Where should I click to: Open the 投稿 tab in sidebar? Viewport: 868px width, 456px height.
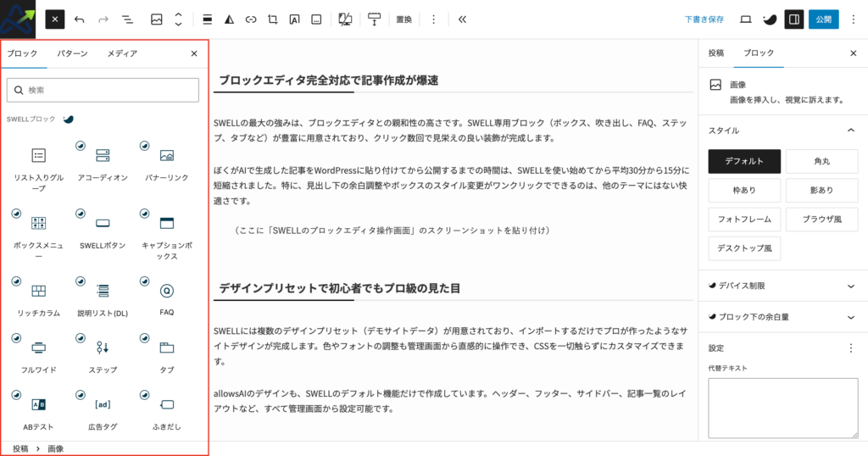pos(715,53)
